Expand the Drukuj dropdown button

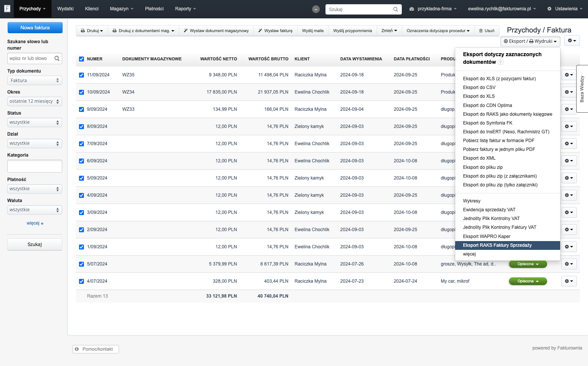tap(92, 31)
